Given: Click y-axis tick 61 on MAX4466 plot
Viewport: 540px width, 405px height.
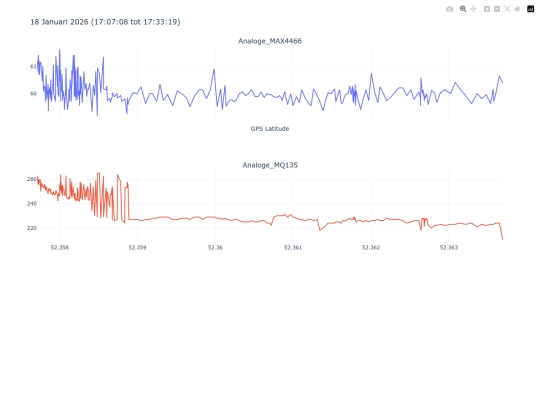Looking at the screenshot, I should 33,66.
